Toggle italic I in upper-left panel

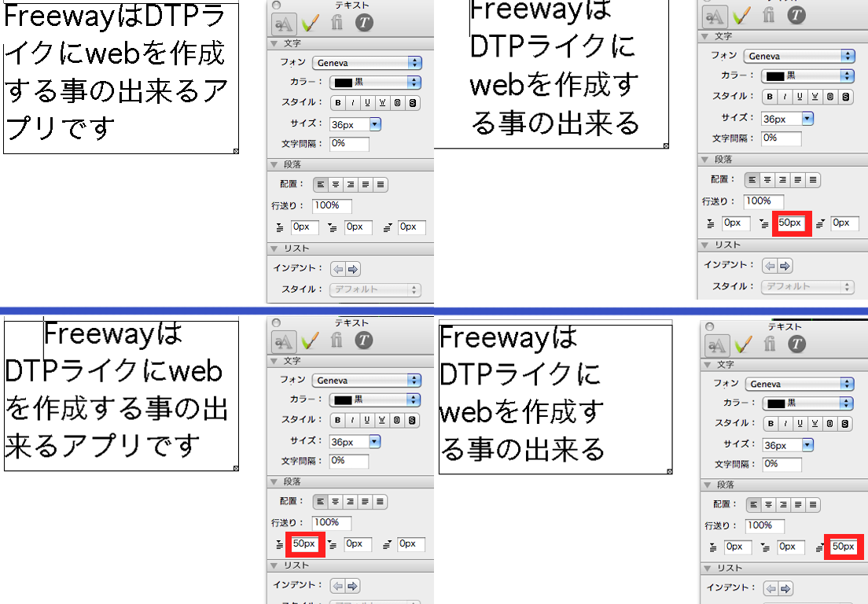(352, 103)
